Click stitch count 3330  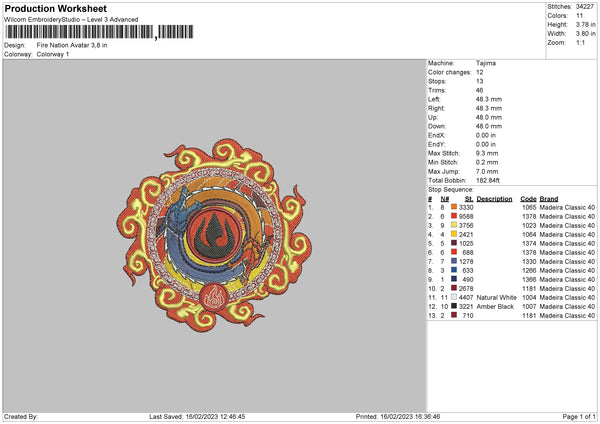(466, 207)
